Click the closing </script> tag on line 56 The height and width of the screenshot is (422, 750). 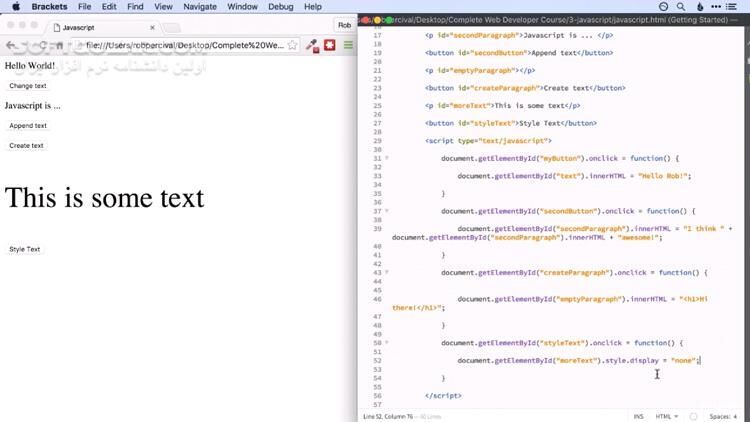click(443, 396)
